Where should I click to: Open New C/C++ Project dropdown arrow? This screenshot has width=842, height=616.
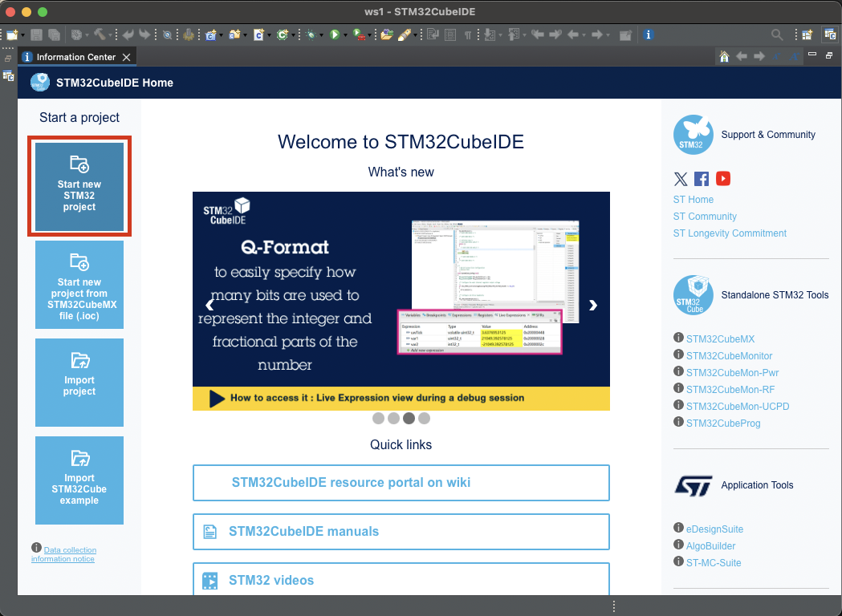(x=221, y=35)
